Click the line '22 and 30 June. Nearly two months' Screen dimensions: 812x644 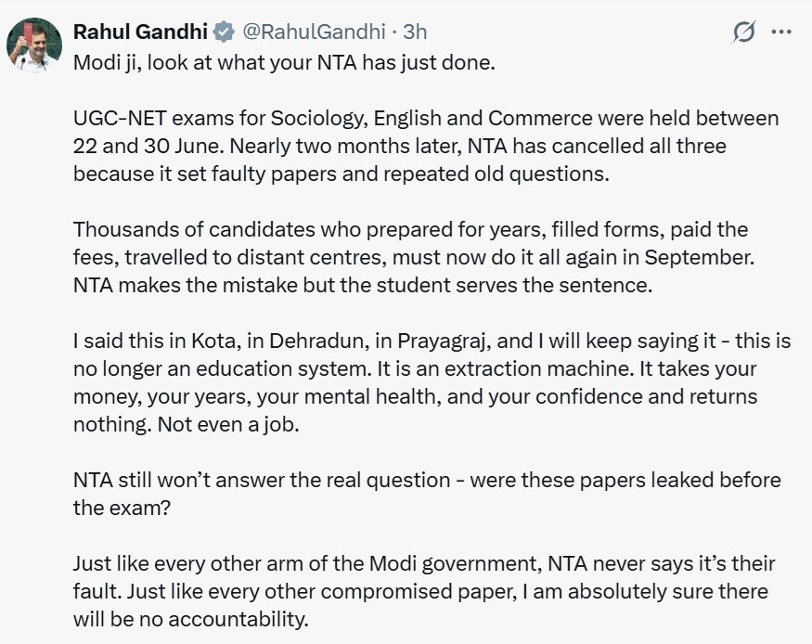pos(399,146)
